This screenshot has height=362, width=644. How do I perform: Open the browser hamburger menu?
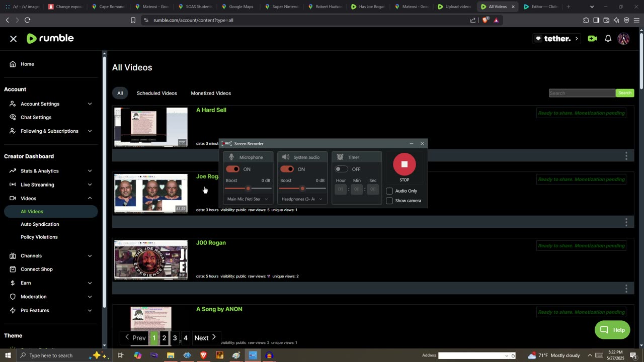(x=636, y=20)
